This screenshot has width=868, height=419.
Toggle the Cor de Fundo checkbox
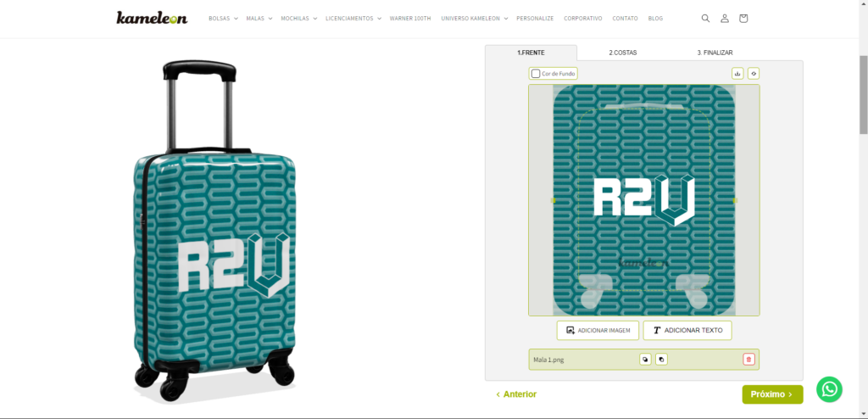536,74
